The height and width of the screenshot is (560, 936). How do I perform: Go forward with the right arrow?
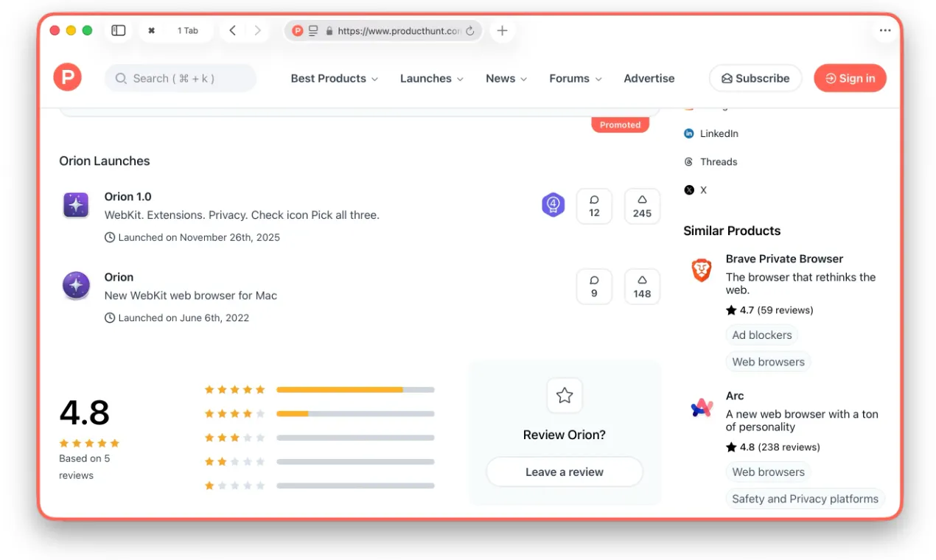pos(257,30)
